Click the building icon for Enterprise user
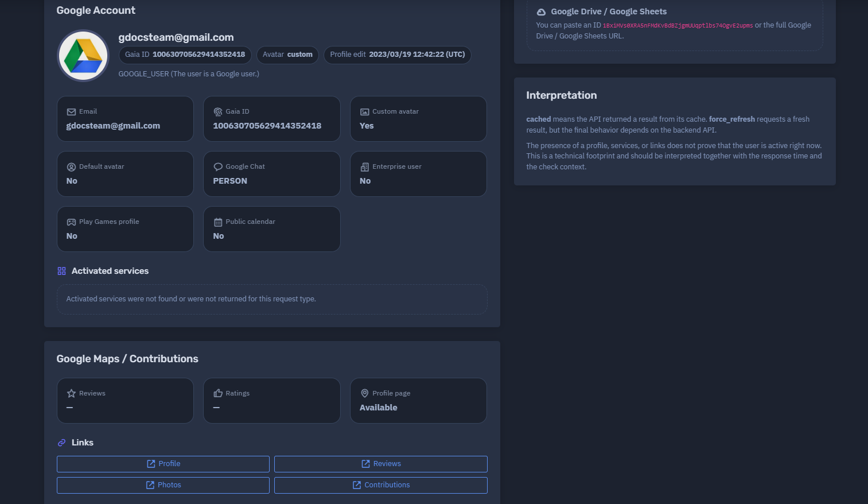Image resolution: width=868 pixels, height=504 pixels. (365, 167)
